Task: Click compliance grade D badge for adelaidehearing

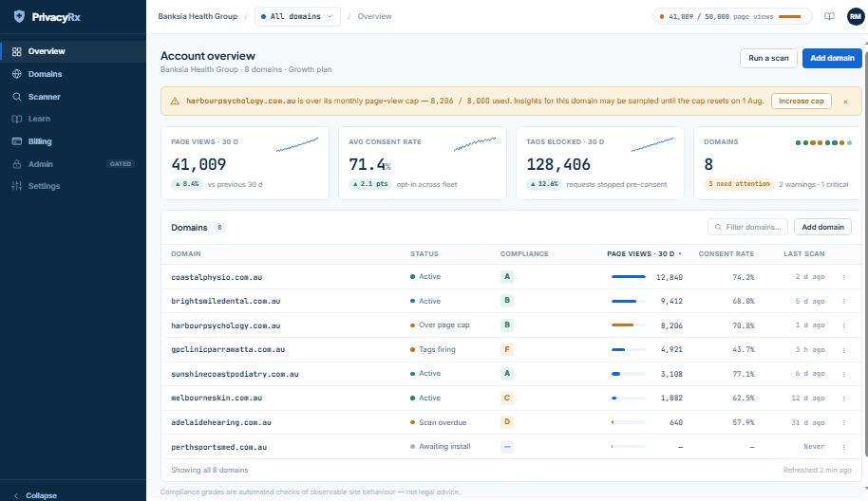Action: point(506,422)
